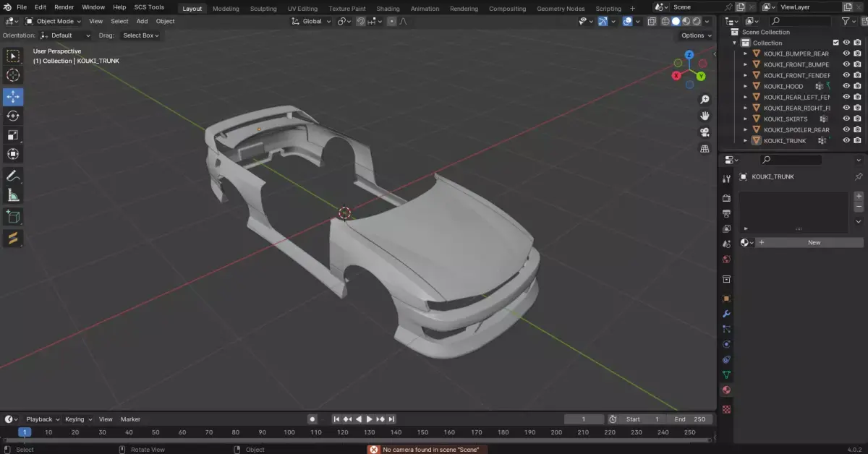This screenshot has width=868, height=454.
Task: Pin the KOUKI_TRUNK properties context
Action: (x=859, y=176)
